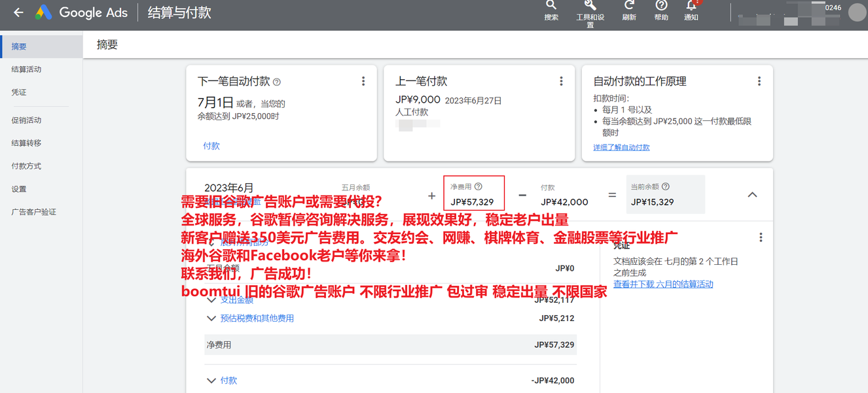This screenshot has width=868, height=393.
Task: Click the 自动付款的工作原理 card title
Action: pyautogui.click(x=640, y=82)
